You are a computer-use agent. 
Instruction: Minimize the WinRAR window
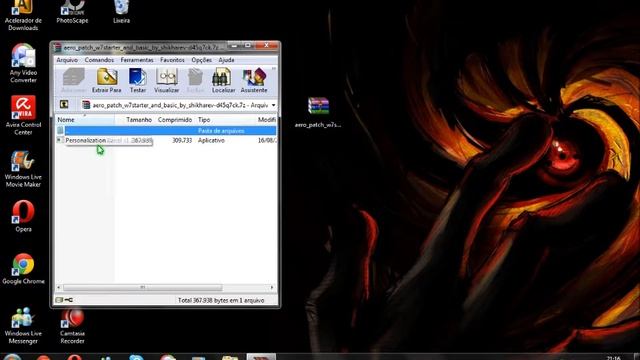click(234, 45)
